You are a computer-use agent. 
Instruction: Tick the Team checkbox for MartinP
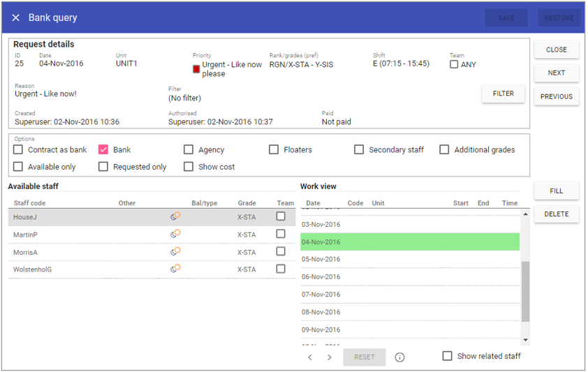[x=281, y=234]
